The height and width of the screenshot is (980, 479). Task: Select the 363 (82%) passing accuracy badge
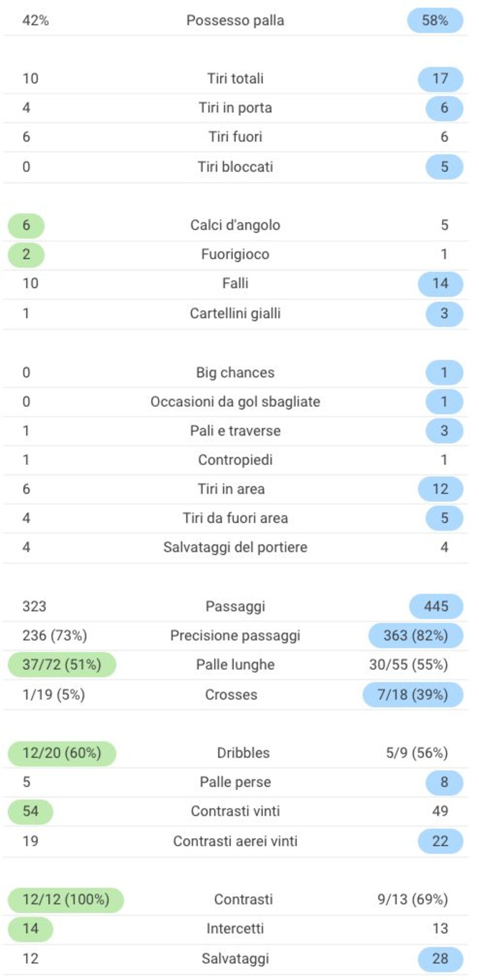click(417, 636)
